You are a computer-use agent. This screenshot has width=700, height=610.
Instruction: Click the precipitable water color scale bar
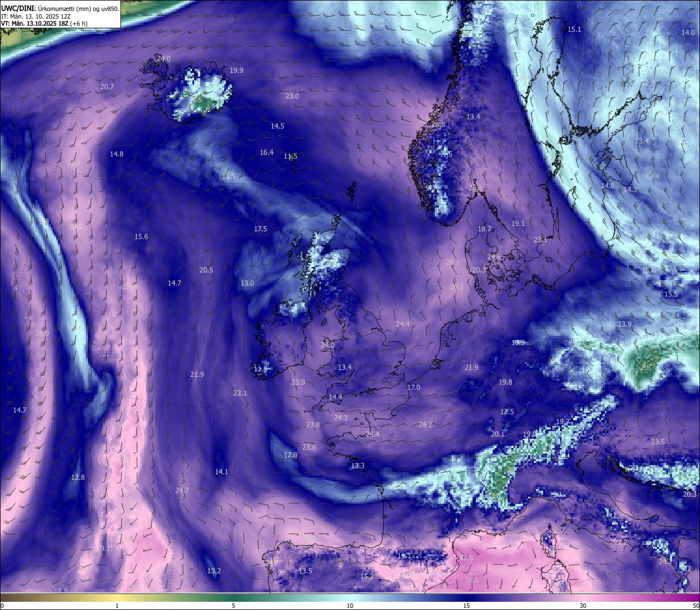click(x=350, y=597)
